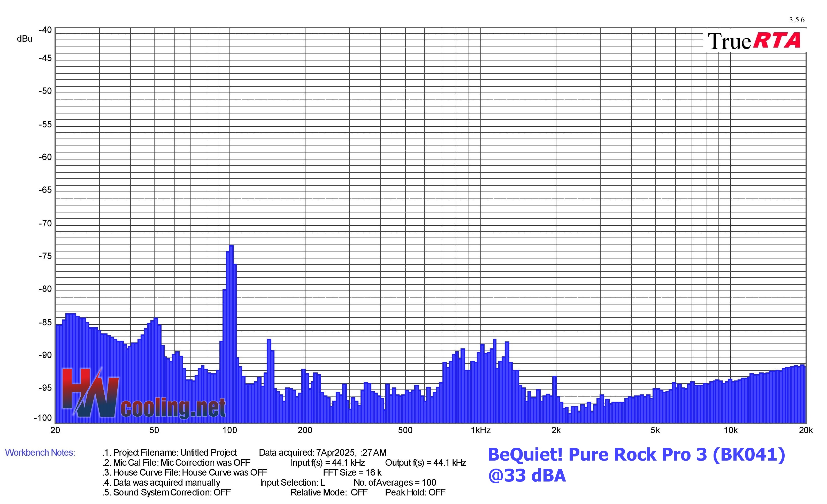Click the -85 dBu axis label
This screenshot has height=504, width=827.
click(x=45, y=323)
